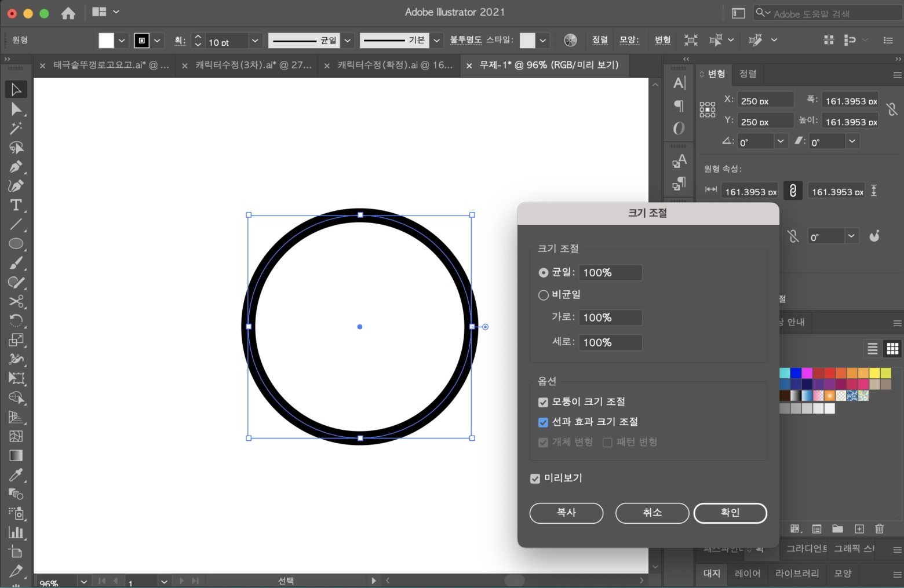Pick the Scissors tool
The image size is (904, 588).
(x=16, y=302)
